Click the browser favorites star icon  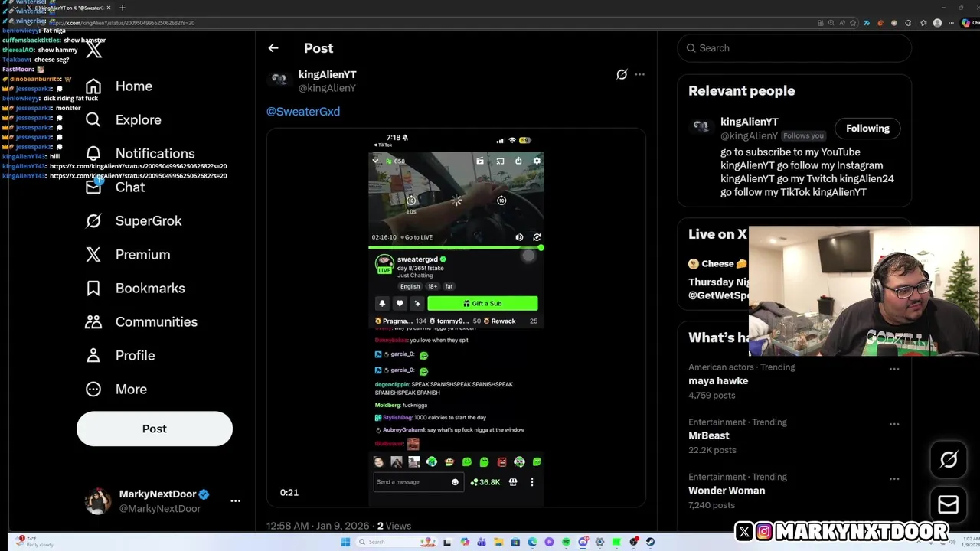(853, 23)
